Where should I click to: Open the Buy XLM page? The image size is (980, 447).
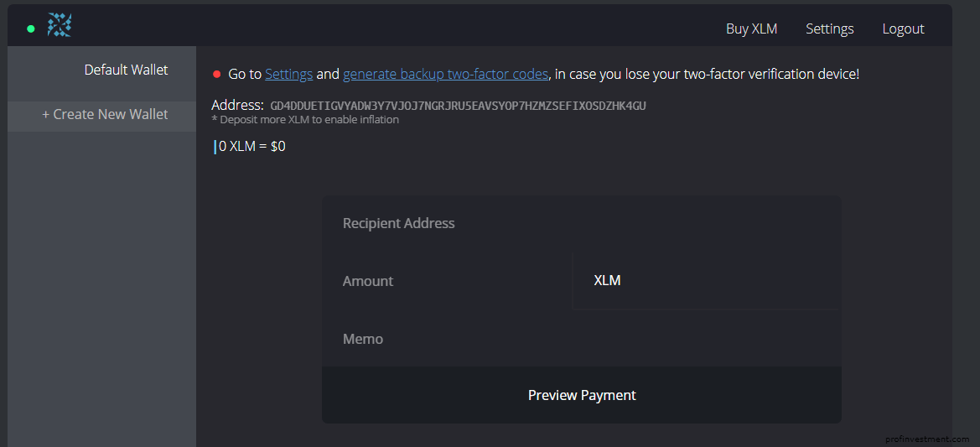click(751, 29)
